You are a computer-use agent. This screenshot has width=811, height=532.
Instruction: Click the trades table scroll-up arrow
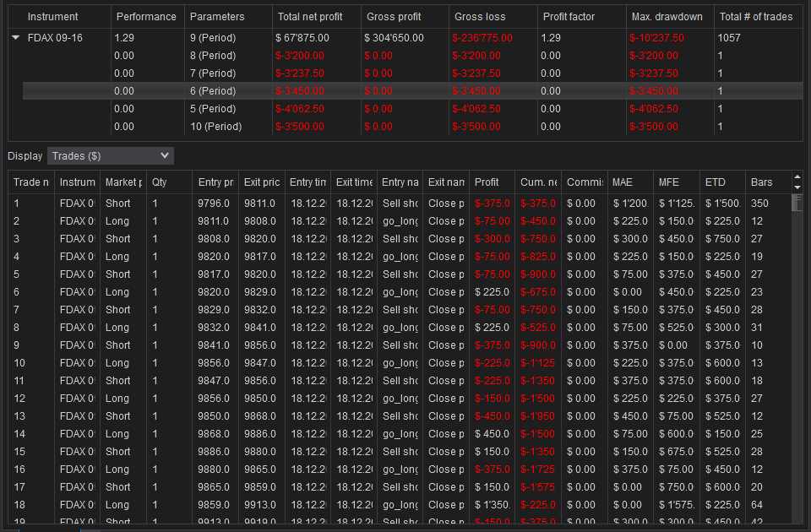[797, 176]
